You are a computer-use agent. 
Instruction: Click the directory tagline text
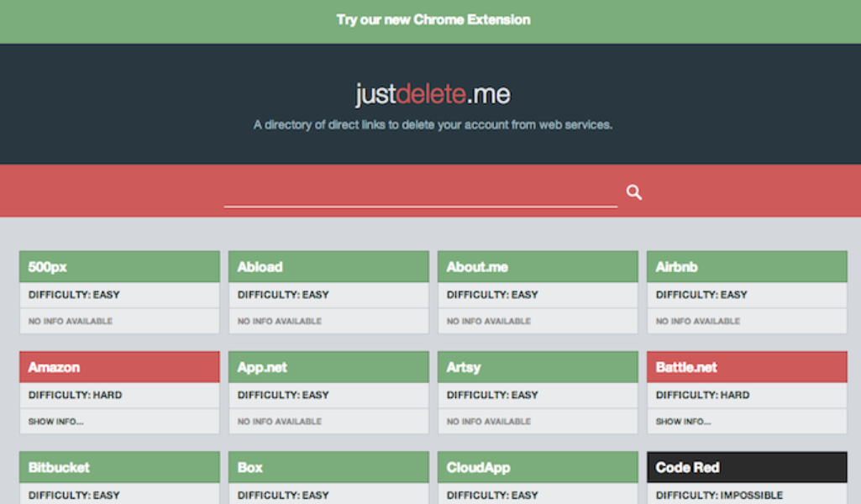433,125
